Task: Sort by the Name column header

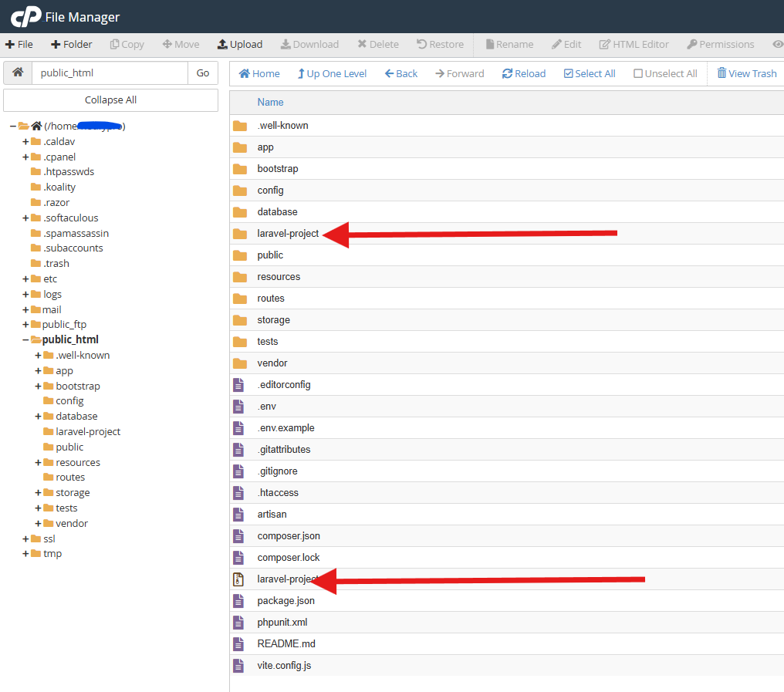Action: coord(271,102)
